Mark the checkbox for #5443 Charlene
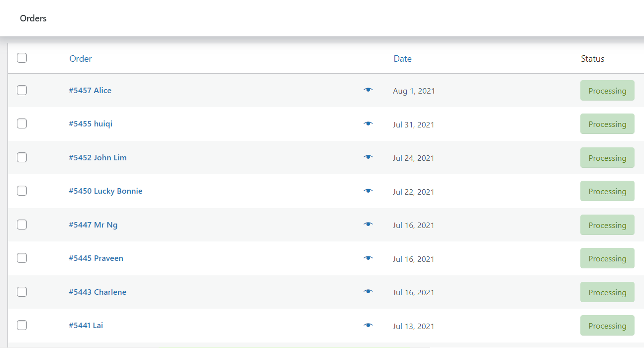This screenshot has height=348, width=644. (22, 292)
